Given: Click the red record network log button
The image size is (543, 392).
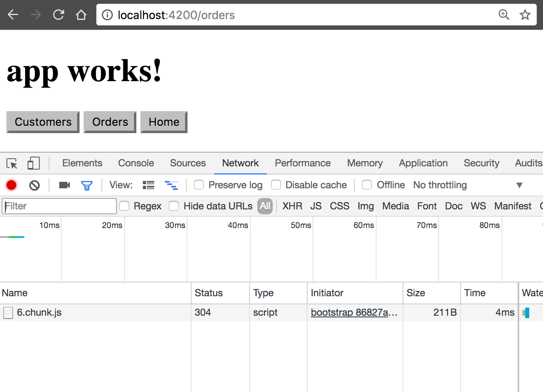Looking at the screenshot, I should pyautogui.click(x=11, y=185).
